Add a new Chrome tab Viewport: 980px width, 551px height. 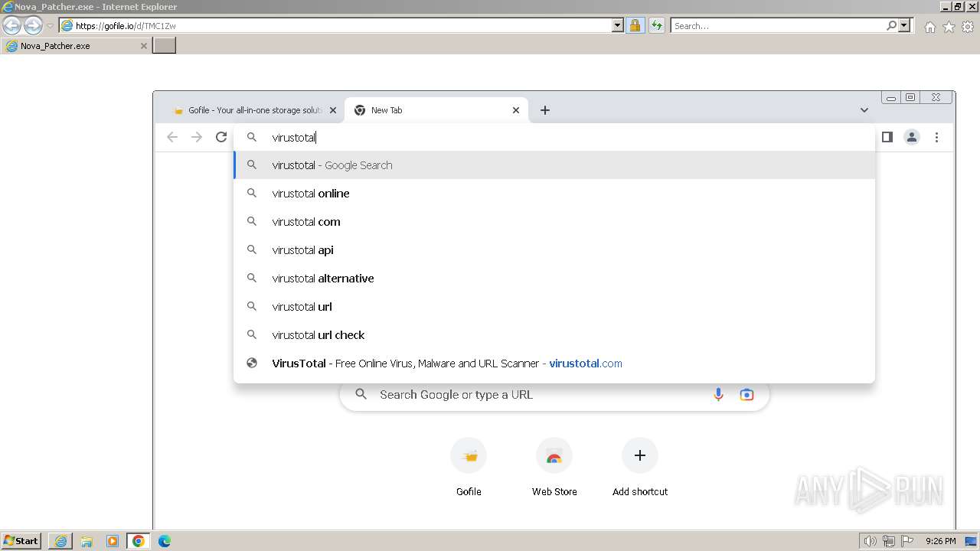coord(545,110)
